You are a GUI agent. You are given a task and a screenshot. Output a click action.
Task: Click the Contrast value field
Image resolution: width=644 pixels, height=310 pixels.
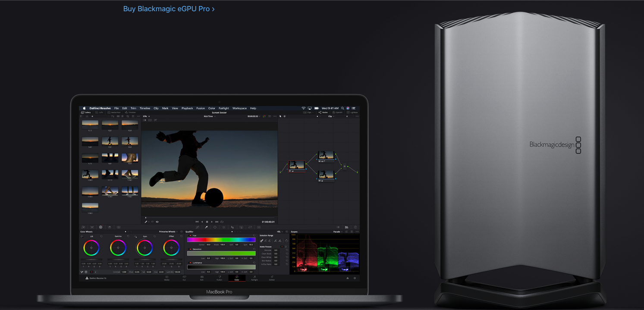(x=124, y=272)
